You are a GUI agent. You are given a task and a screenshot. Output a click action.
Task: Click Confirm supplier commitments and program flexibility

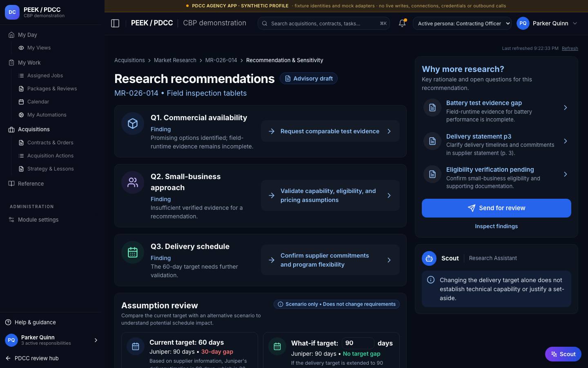click(330, 260)
